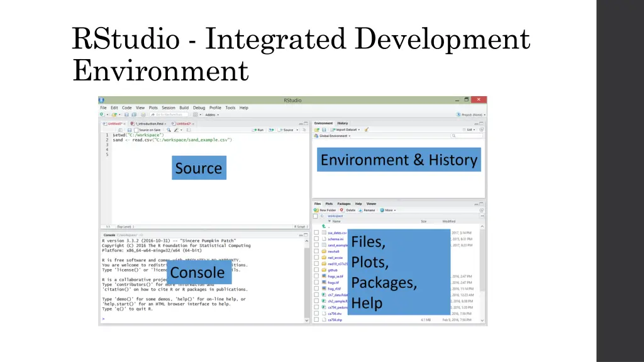Click the document outline icon in source toolbar
This screenshot has height=362, width=644.
[305, 130]
